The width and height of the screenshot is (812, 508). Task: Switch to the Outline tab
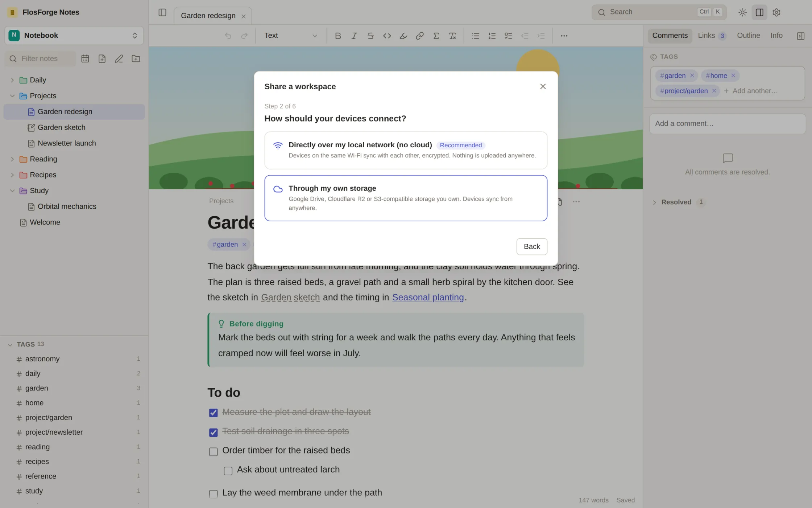coord(748,36)
